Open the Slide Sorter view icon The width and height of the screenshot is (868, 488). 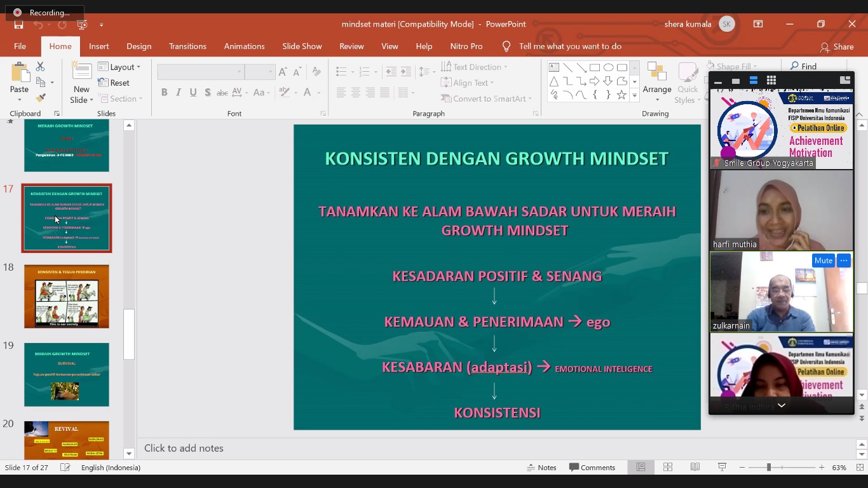point(668,468)
